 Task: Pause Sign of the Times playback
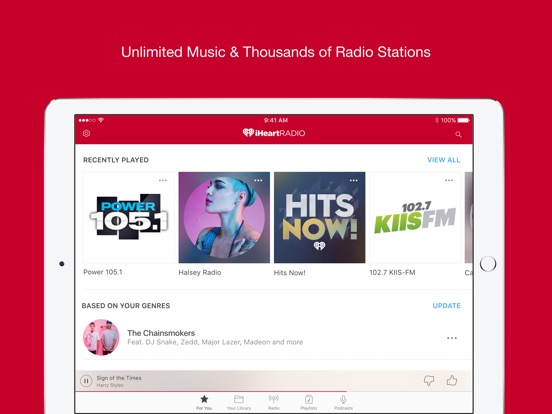(x=86, y=381)
